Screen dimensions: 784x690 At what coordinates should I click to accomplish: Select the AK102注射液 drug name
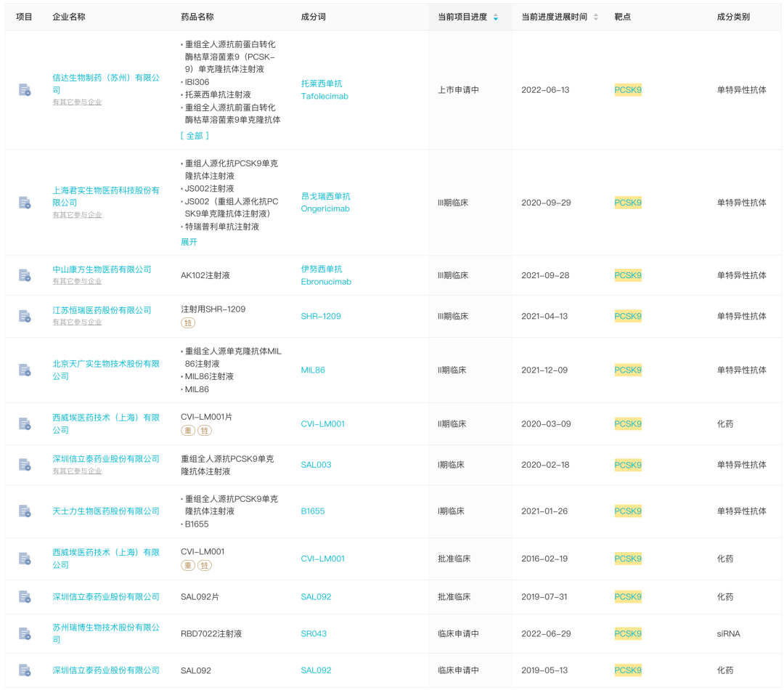(x=205, y=275)
